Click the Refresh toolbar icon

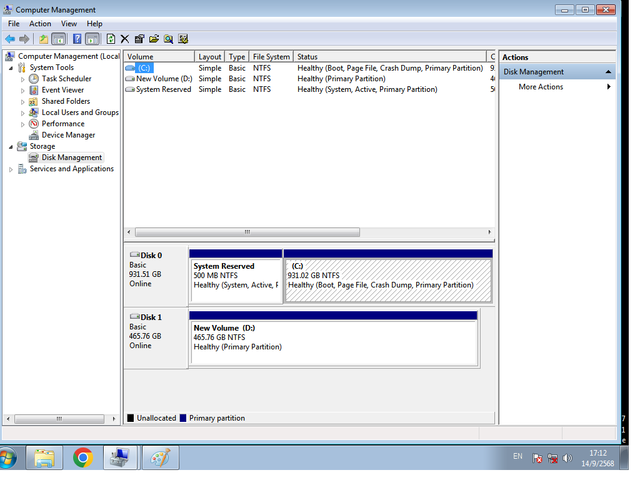click(x=111, y=40)
